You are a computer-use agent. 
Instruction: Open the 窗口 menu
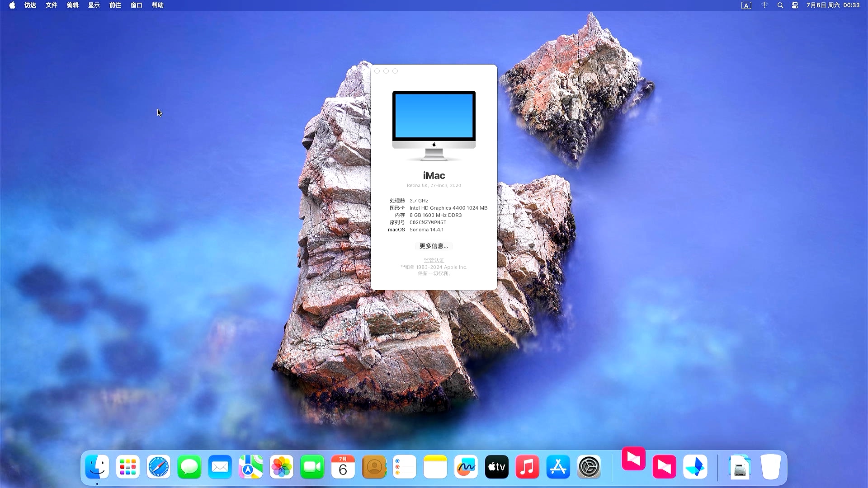(x=137, y=5)
